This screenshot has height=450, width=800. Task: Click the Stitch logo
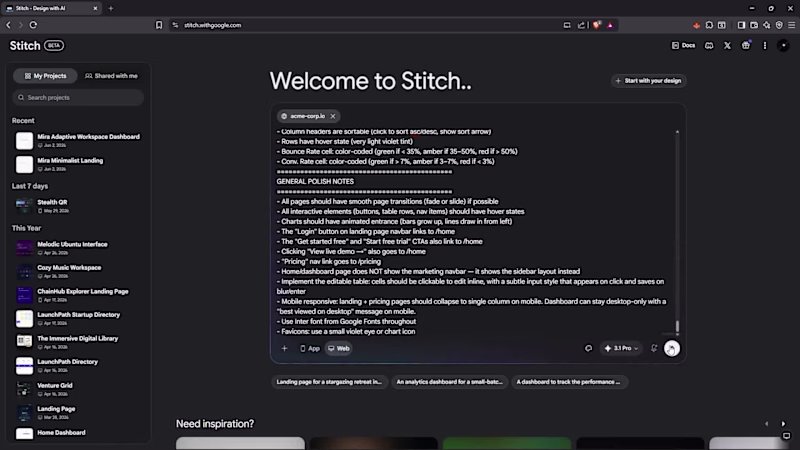coord(25,45)
